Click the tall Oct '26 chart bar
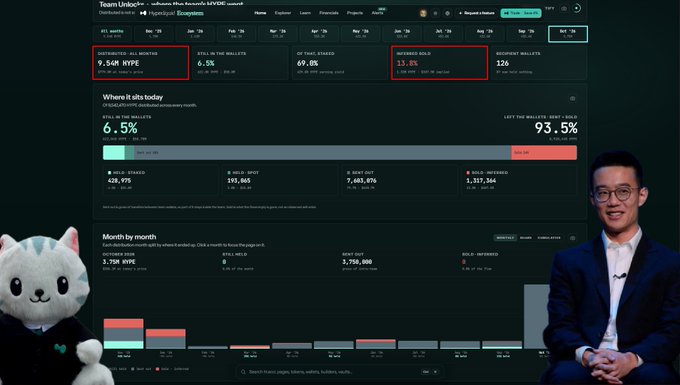680x385 pixels. point(536,316)
